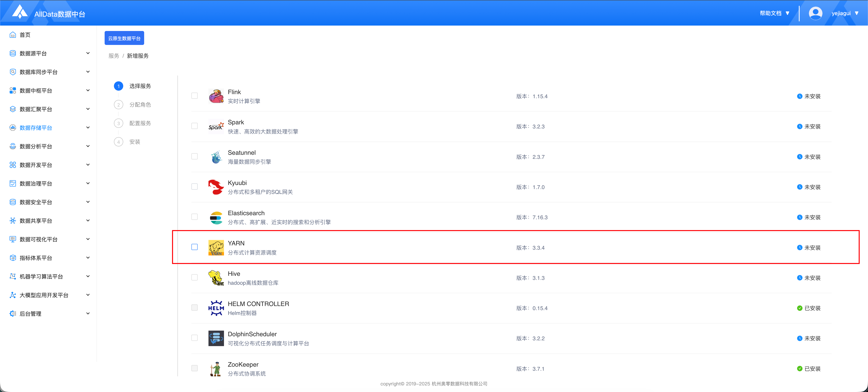
Task: Click the 服务 breadcrumb link
Action: tap(114, 56)
